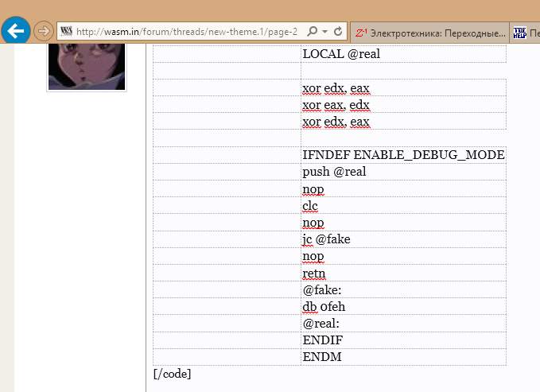Click the THE HELP favicon on second tab
Image resolution: width=540 pixels, height=392 pixels.
(520, 33)
